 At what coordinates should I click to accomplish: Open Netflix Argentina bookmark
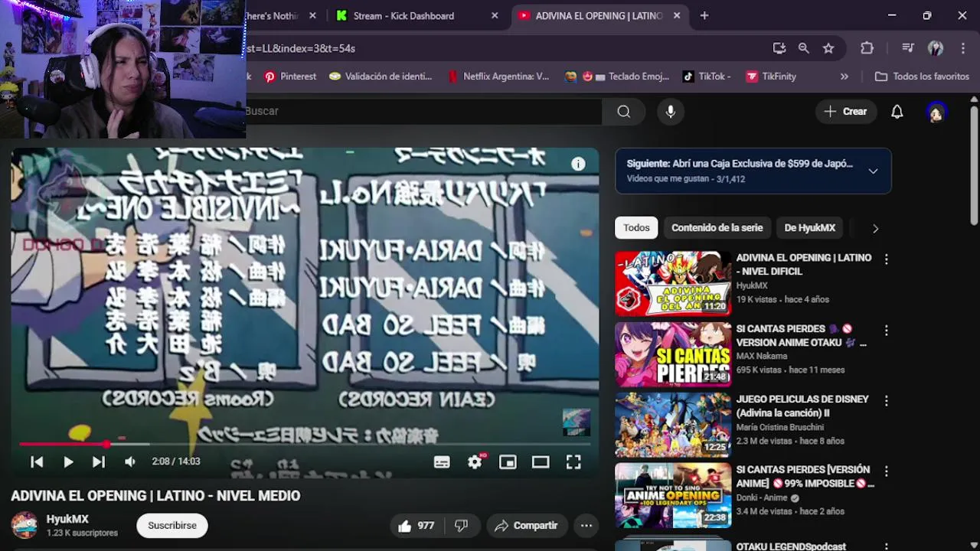(498, 77)
